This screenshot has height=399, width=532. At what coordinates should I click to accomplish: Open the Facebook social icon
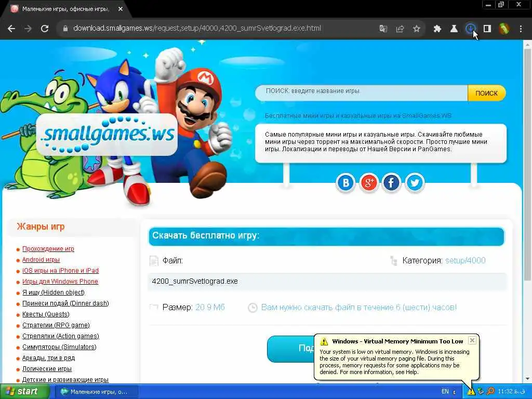pyautogui.click(x=391, y=182)
